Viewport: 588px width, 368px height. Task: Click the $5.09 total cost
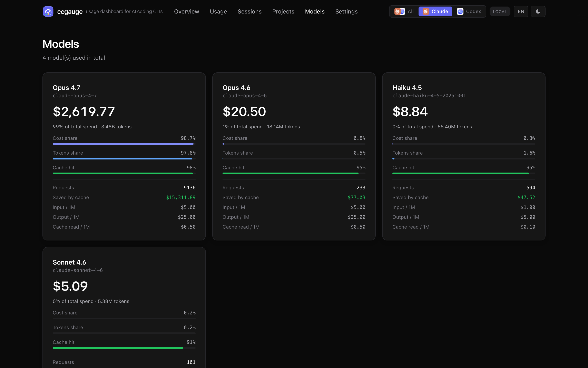pyautogui.click(x=70, y=286)
